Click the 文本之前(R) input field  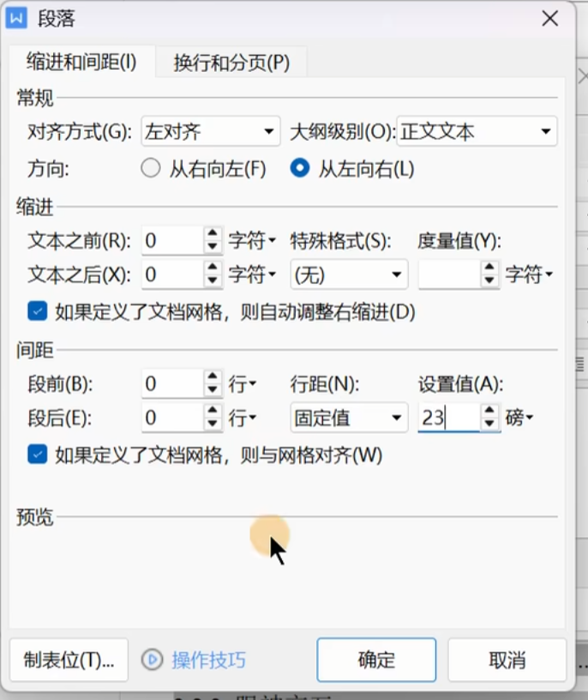pyautogui.click(x=172, y=240)
